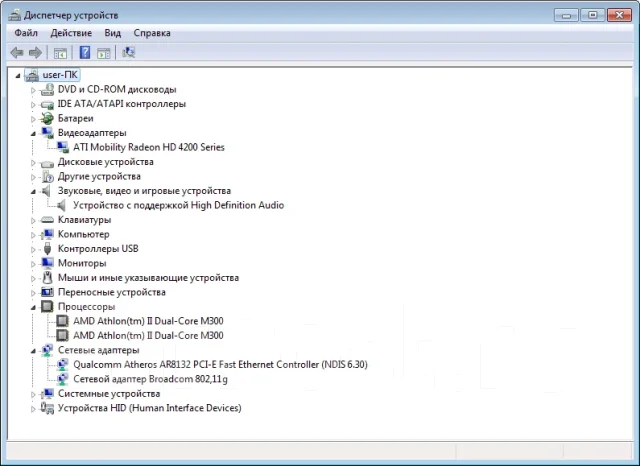Expand the Системные устройства node

(33, 394)
